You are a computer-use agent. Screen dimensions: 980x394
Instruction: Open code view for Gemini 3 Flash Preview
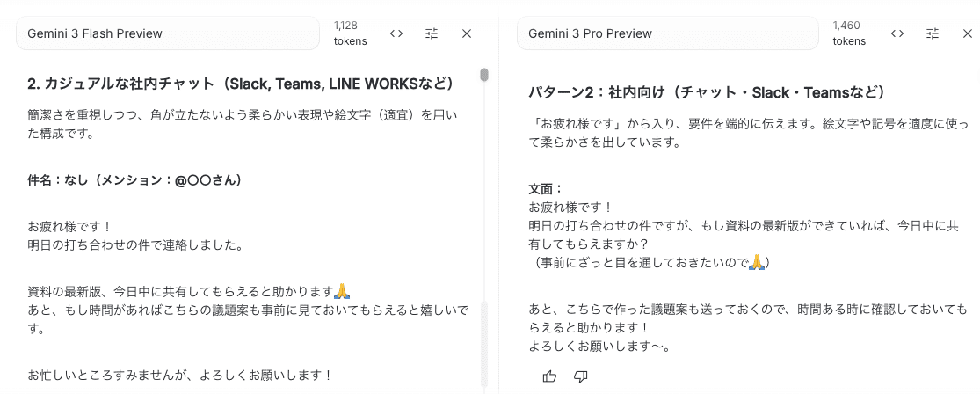coord(396,33)
